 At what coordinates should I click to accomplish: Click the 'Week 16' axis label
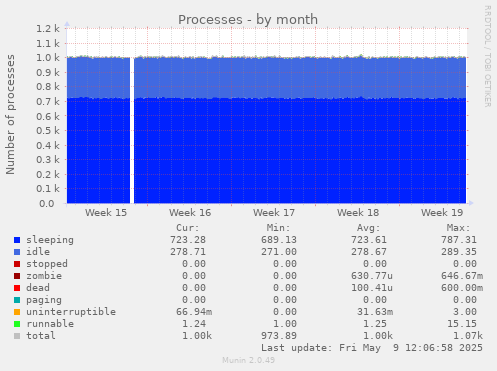(x=190, y=213)
